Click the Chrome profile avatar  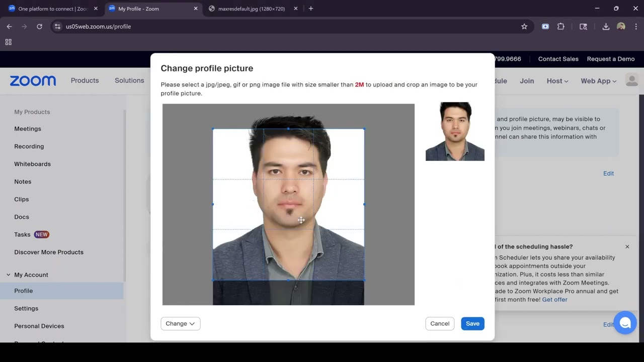621,27
